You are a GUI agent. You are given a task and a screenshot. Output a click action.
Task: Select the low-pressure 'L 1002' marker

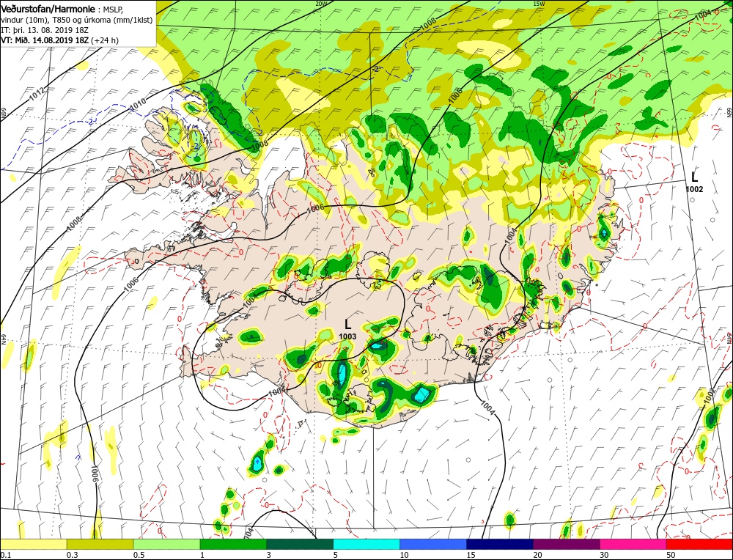click(694, 181)
